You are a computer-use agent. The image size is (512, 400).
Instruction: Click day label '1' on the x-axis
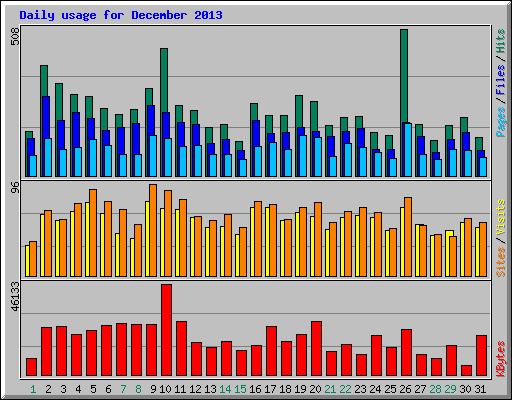pos(33,389)
